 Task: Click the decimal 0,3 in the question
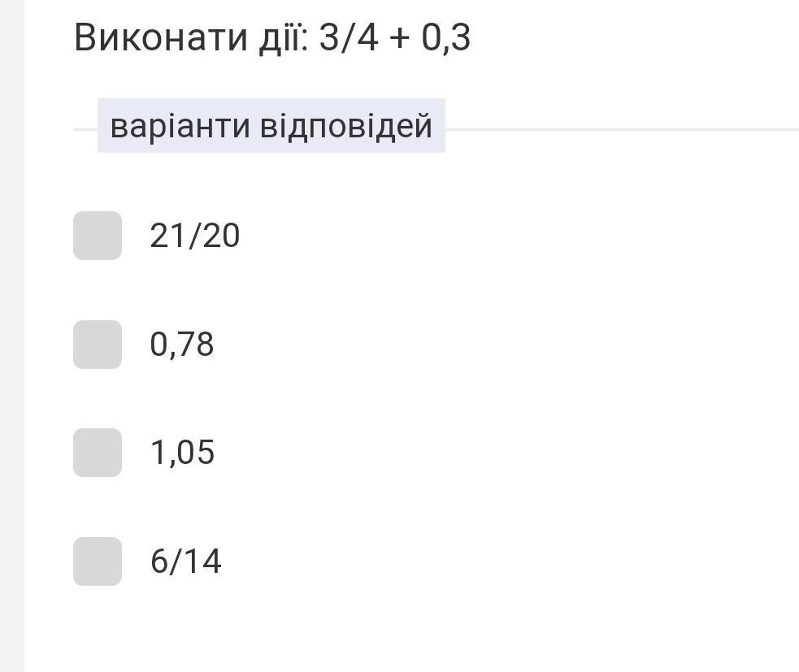[x=445, y=38]
